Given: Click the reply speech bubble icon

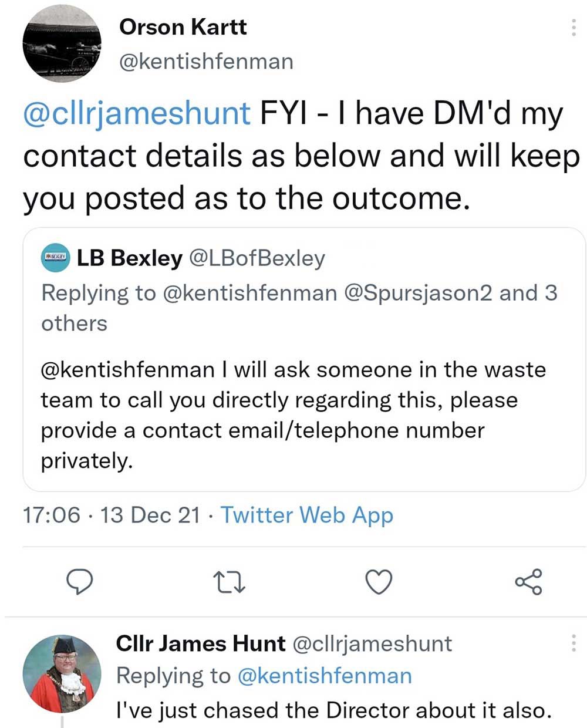Looking at the screenshot, I should (79, 581).
